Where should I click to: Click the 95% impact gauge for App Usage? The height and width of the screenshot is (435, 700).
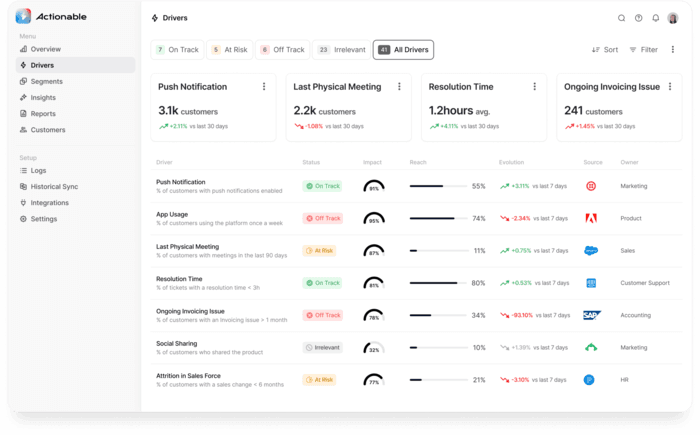[374, 218]
